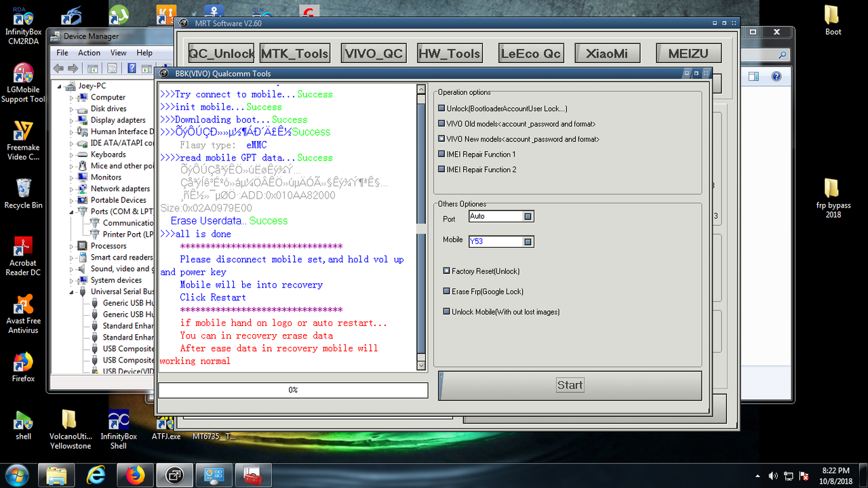
Task: Select the Printer Port device in the tree
Action: coord(128,235)
